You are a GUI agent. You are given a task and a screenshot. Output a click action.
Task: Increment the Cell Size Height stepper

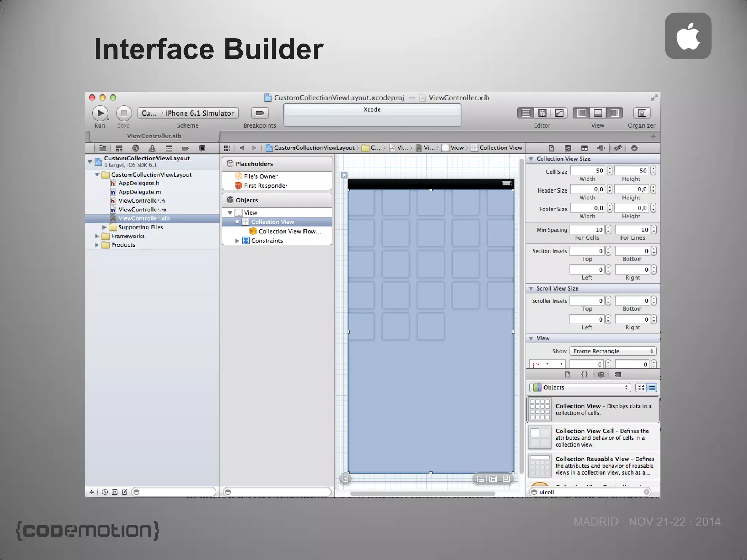(x=653, y=168)
